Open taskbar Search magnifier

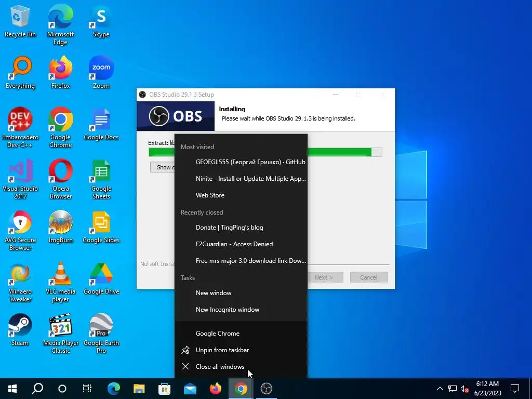(x=37, y=389)
